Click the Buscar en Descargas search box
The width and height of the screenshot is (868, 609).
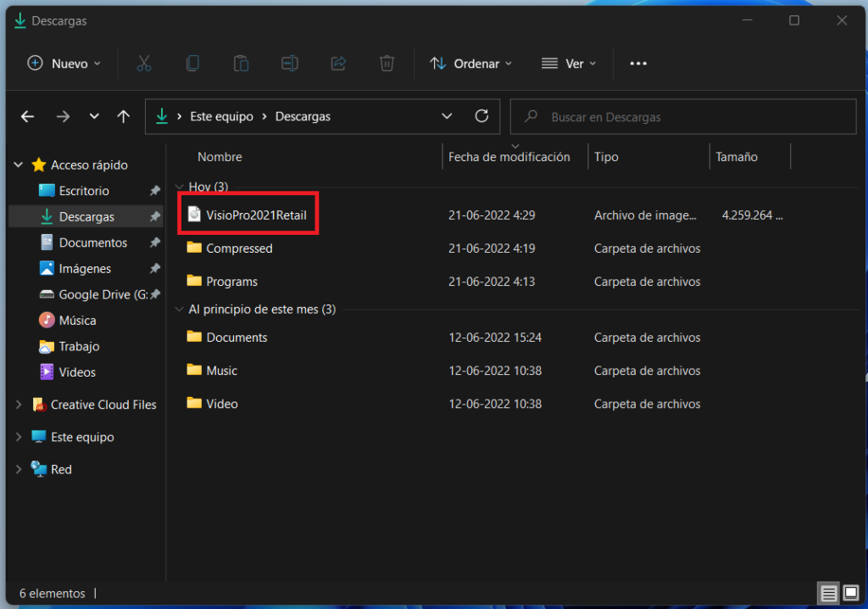[683, 117]
